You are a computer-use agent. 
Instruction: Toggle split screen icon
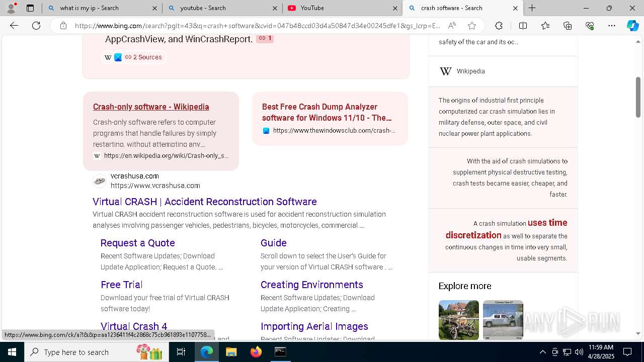tap(523, 26)
